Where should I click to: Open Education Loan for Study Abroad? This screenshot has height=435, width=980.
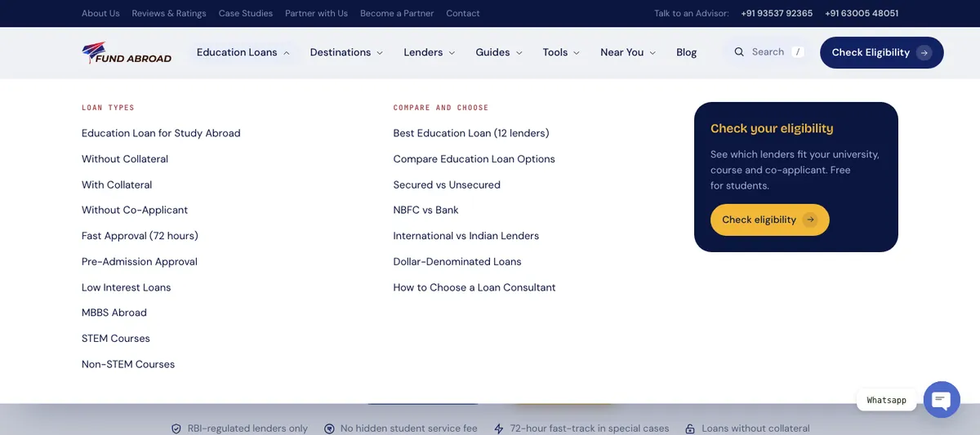pyautogui.click(x=161, y=133)
